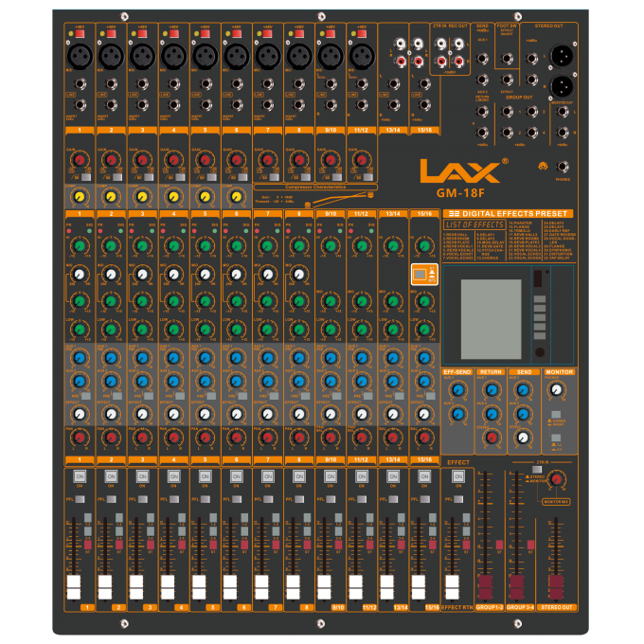
Task: Toggle channel 1 ON button
Action: click(80, 476)
